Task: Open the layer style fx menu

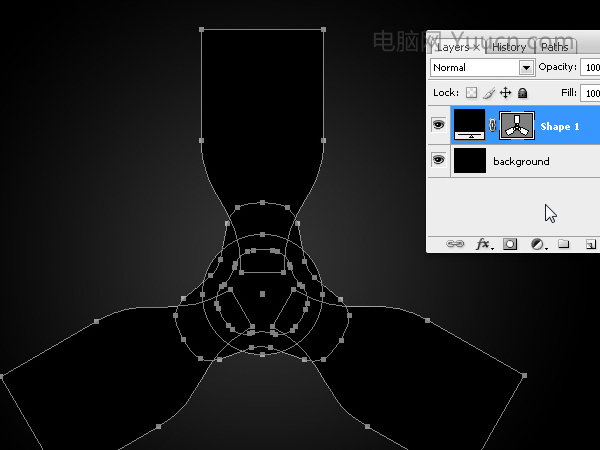Action: (484, 244)
